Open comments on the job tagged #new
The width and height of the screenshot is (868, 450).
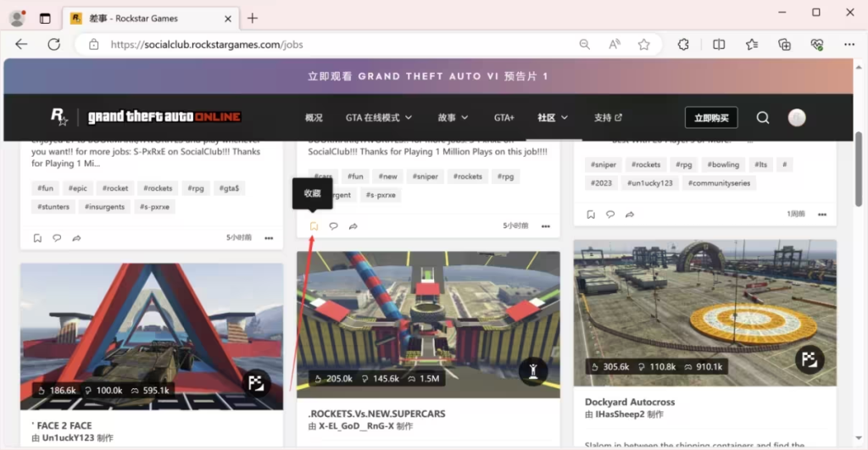333,225
